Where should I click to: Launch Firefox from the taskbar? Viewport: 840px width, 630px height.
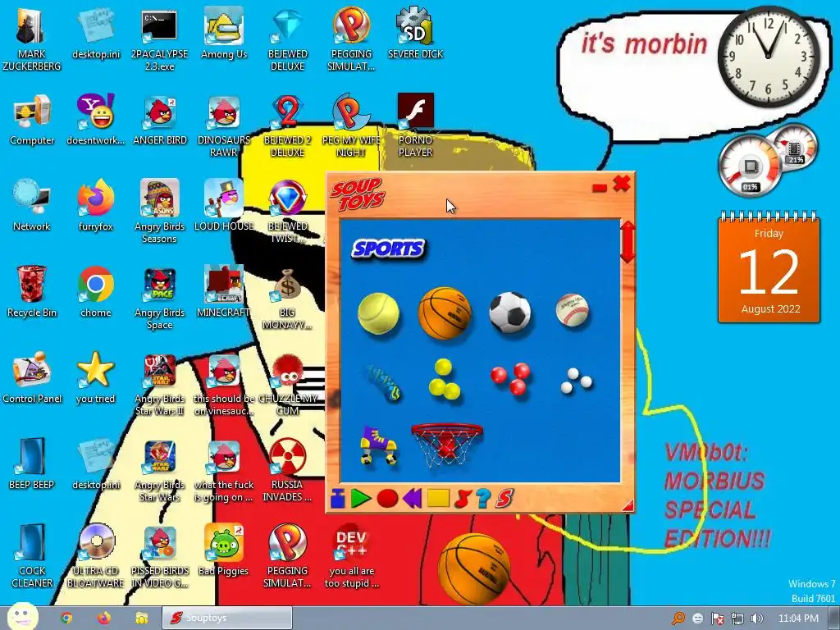pyautogui.click(x=104, y=619)
